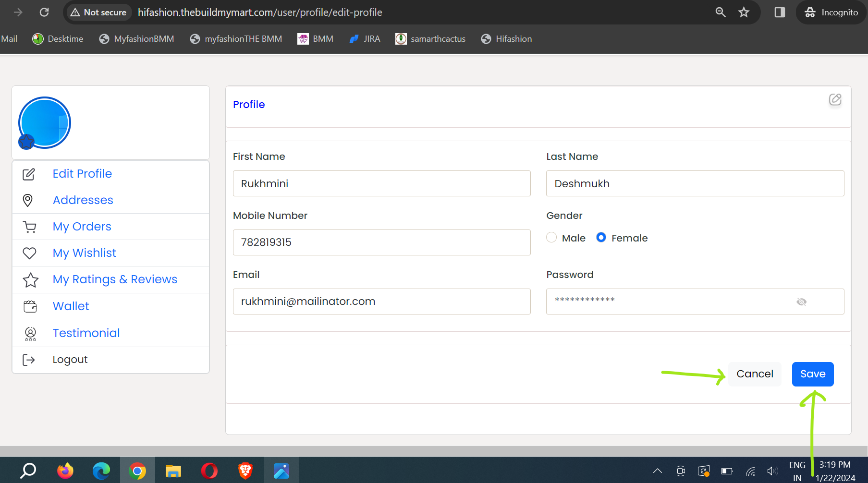
Task: Open the Mail bookmark
Action: click(9, 39)
